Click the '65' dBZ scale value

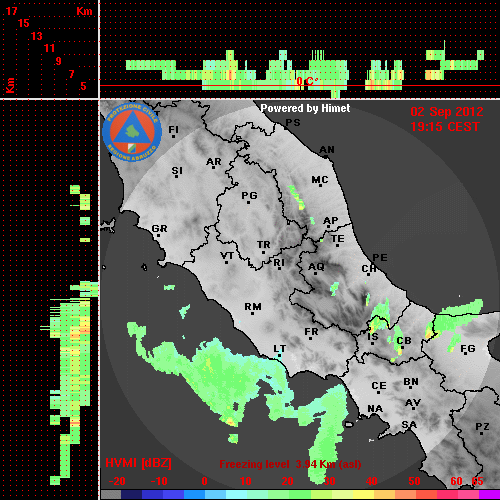coord(477,481)
